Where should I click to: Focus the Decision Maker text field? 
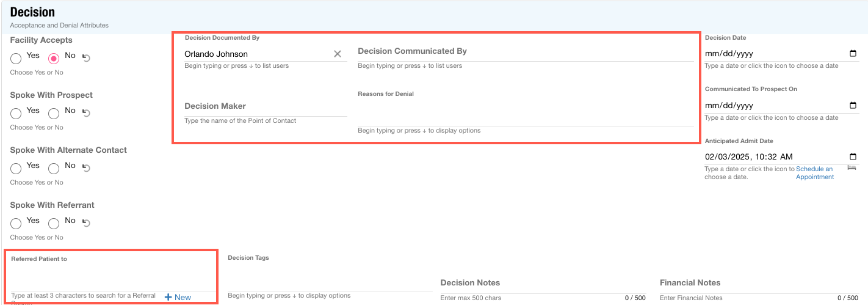(265, 106)
